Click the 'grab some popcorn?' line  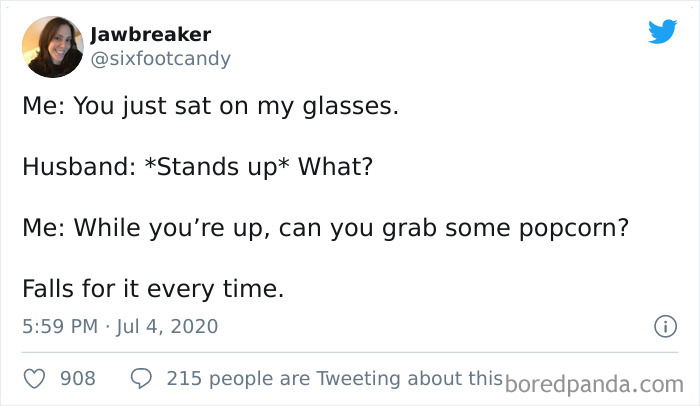[325, 228]
